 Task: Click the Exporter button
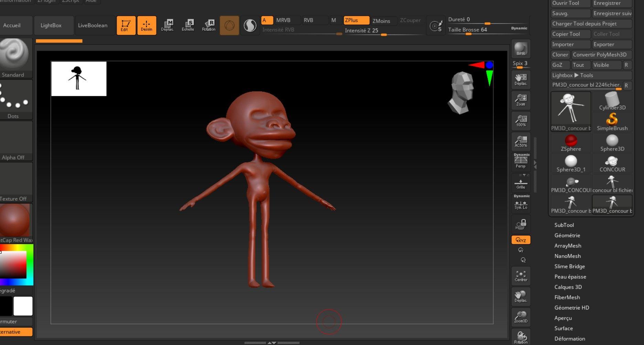tap(612, 44)
